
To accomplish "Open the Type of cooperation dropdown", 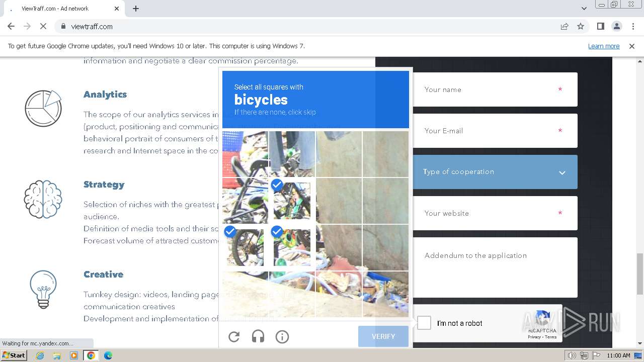I will click(495, 172).
